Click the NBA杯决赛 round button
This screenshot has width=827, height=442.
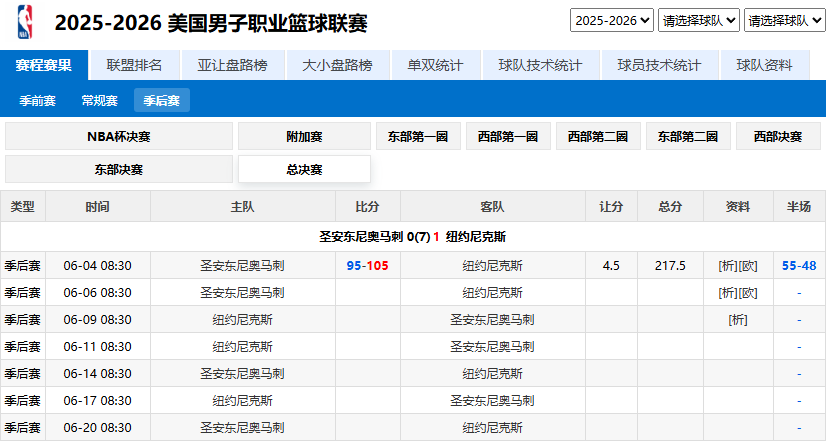tap(119, 137)
